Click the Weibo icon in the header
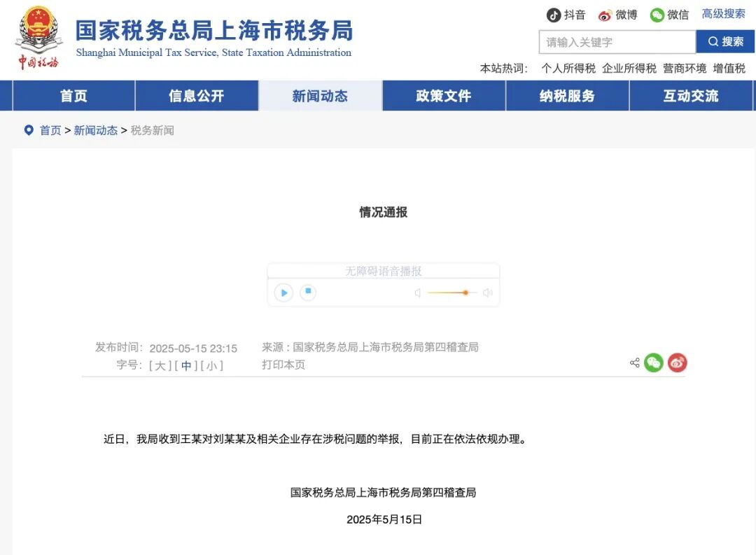 (x=605, y=15)
